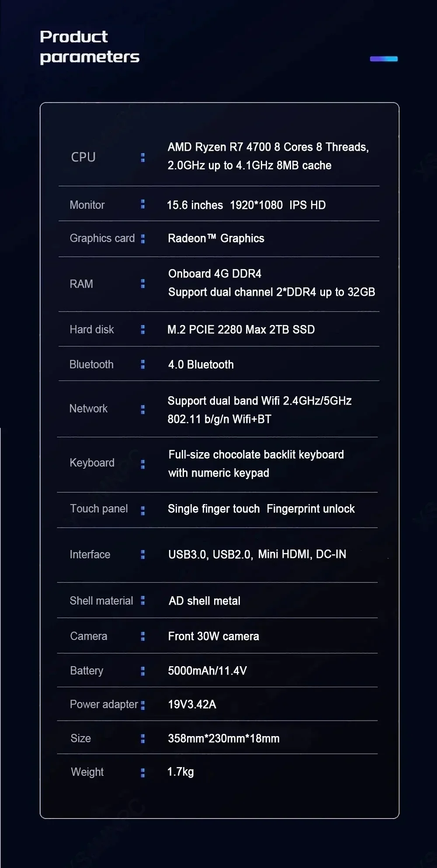Click the blue colon marker beside Hard disk
The width and height of the screenshot is (437, 868).
[142, 329]
